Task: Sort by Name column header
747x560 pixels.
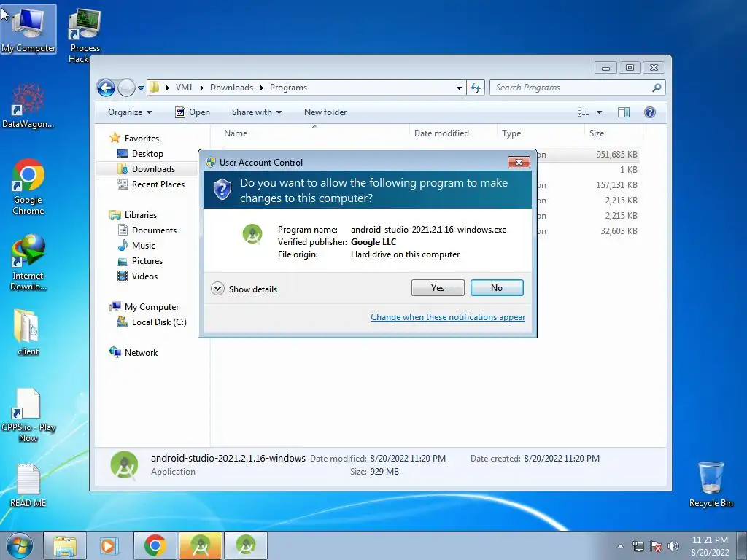Action: coord(314,133)
